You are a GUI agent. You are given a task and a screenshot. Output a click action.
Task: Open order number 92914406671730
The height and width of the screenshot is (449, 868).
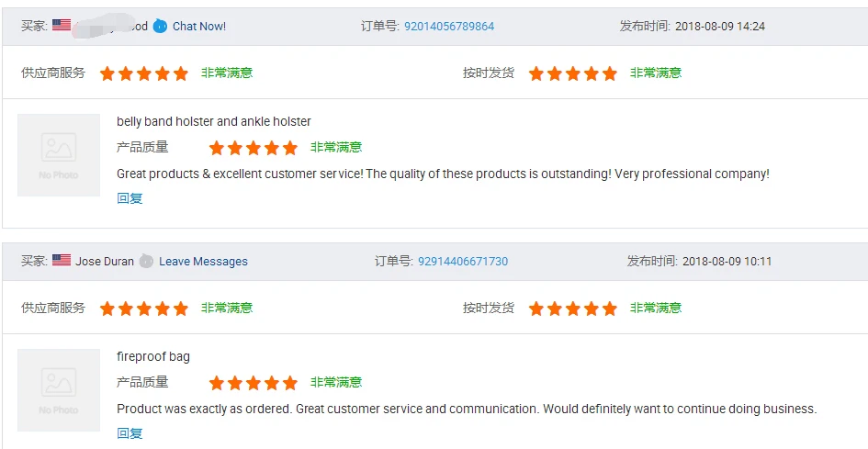point(463,261)
